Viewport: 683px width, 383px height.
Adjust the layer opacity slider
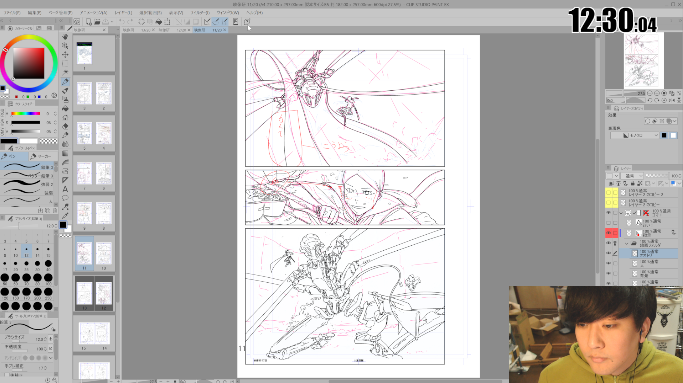click(x=656, y=176)
